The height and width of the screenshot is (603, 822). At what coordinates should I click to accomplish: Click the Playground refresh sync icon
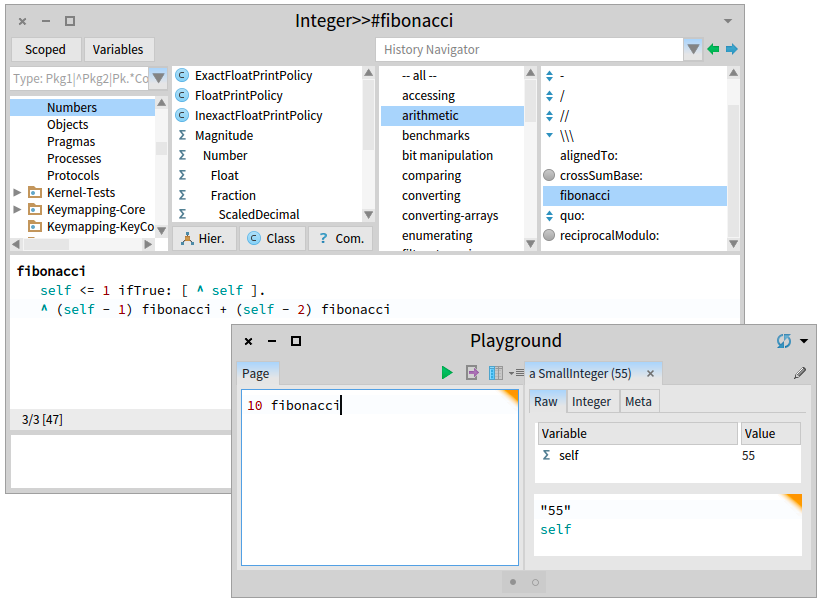coord(784,341)
